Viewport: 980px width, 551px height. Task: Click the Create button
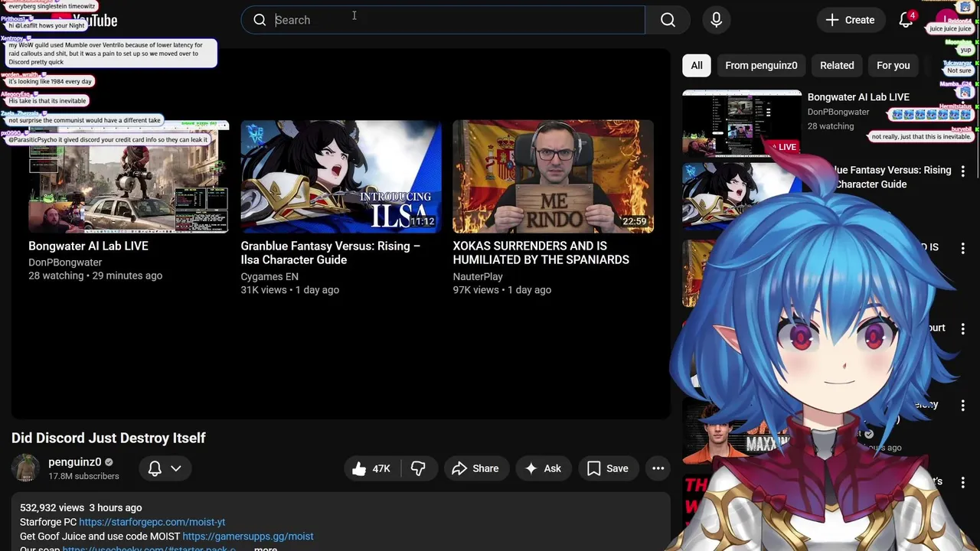tap(850, 20)
